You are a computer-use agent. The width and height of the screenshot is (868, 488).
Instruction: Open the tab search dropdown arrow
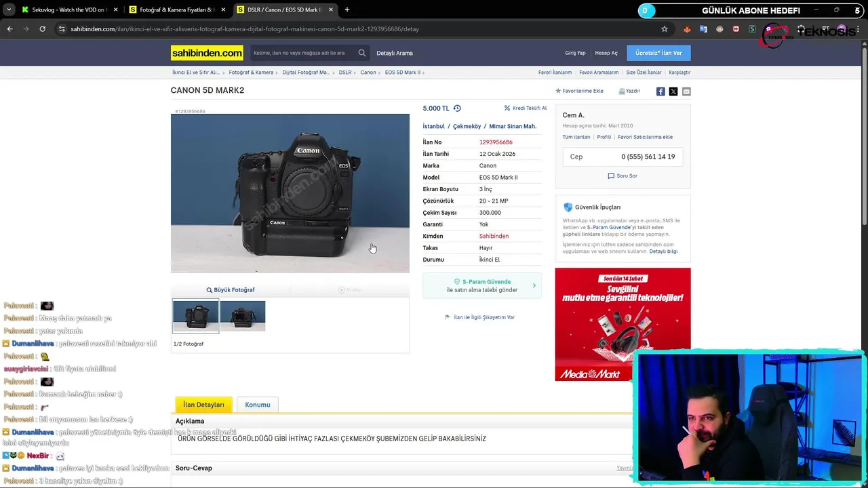pos(8,9)
